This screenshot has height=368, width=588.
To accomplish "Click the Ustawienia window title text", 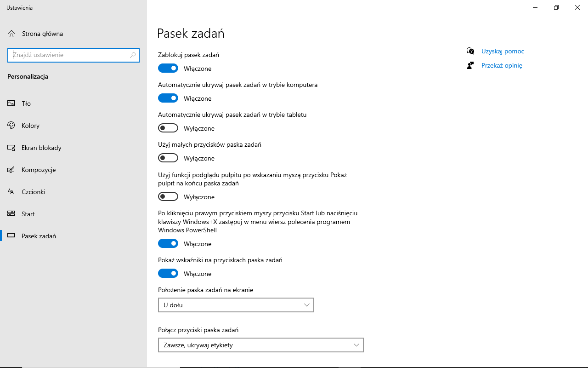I will [19, 8].
